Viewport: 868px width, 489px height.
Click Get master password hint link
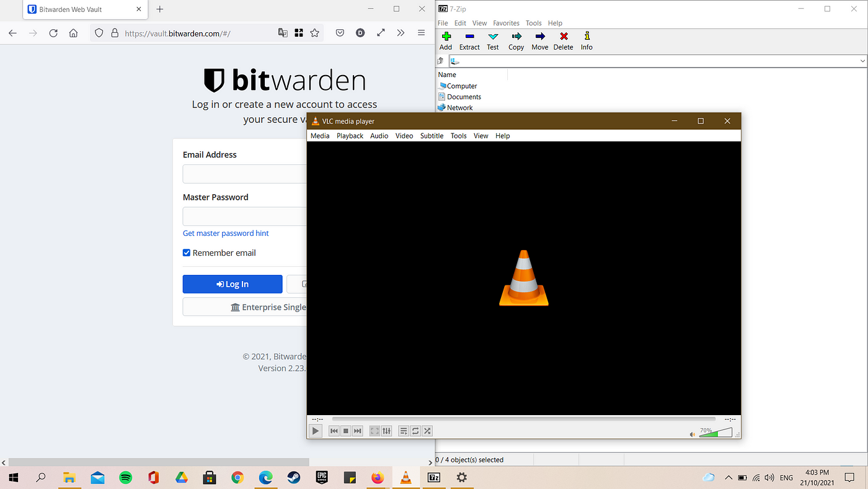(226, 233)
